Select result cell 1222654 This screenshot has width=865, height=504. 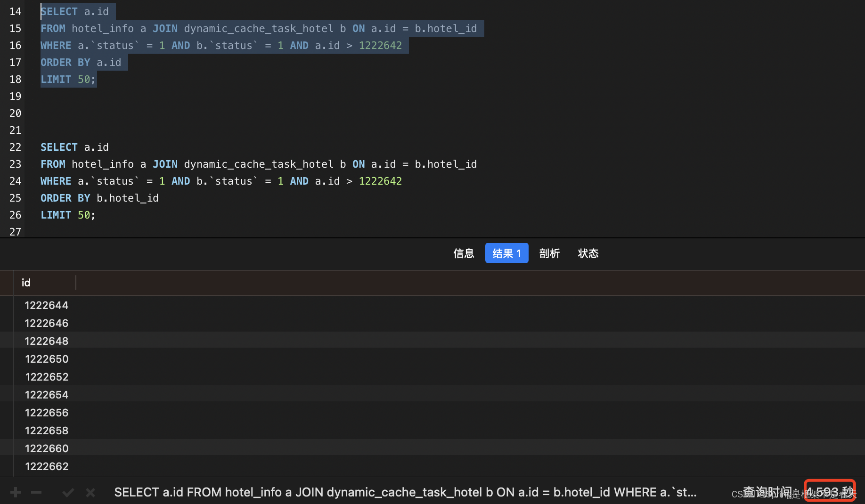pos(47,395)
